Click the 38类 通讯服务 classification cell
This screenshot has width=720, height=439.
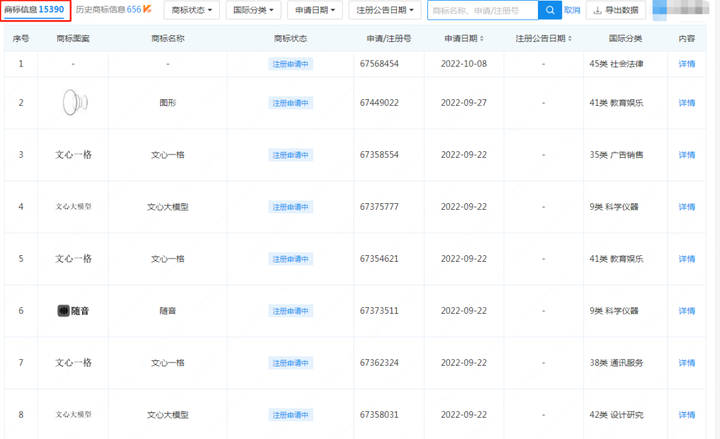click(616, 363)
